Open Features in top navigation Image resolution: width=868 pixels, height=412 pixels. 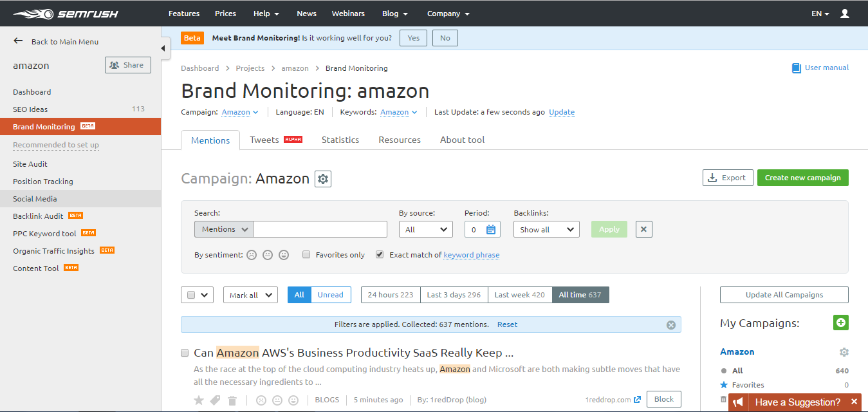pyautogui.click(x=184, y=14)
